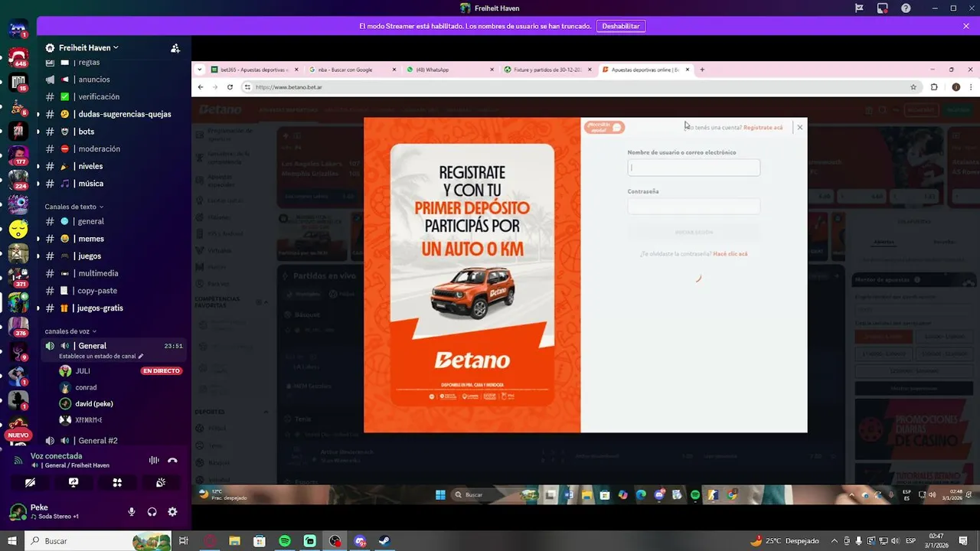Mute microphone in Discord user panel
Image resolution: width=980 pixels, height=551 pixels.
(132, 512)
